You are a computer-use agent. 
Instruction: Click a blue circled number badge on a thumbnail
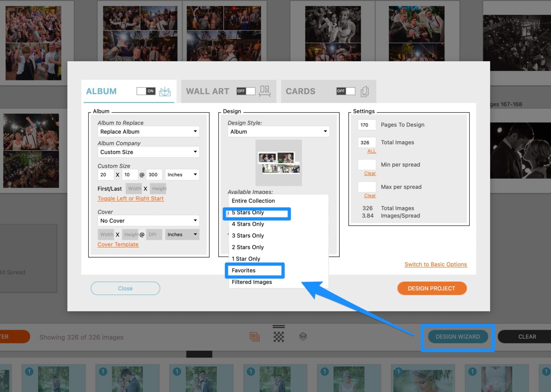coord(29,372)
